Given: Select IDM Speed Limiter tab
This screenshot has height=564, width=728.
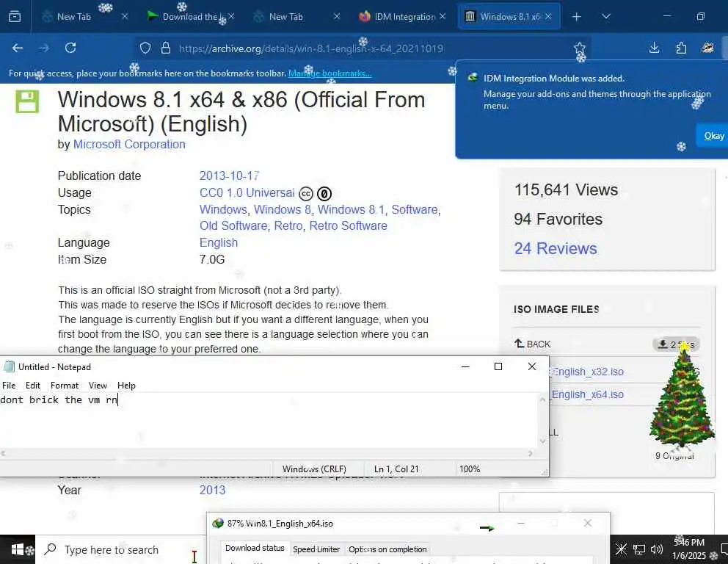Looking at the screenshot, I should tap(316, 549).
